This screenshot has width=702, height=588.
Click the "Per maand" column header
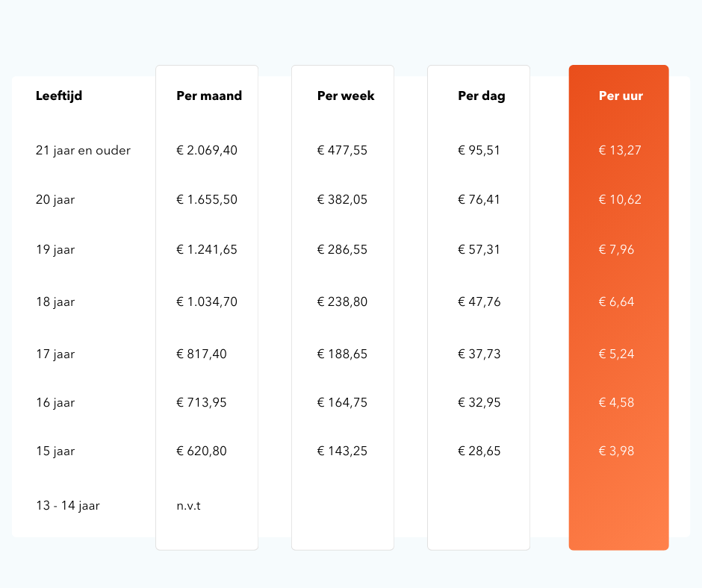pyautogui.click(x=209, y=96)
